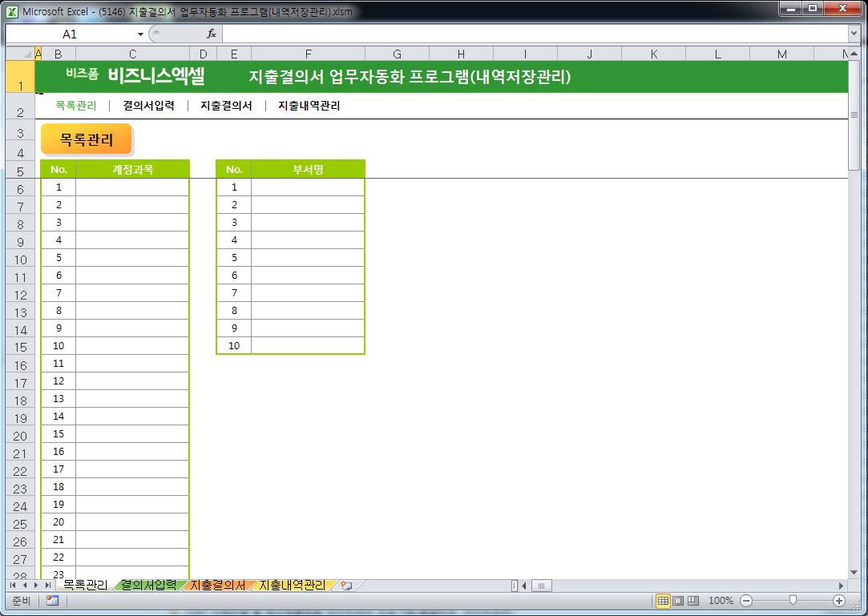Viewport: 868px width, 616px height.
Task: Select row 10 header
Action: [x=21, y=260]
